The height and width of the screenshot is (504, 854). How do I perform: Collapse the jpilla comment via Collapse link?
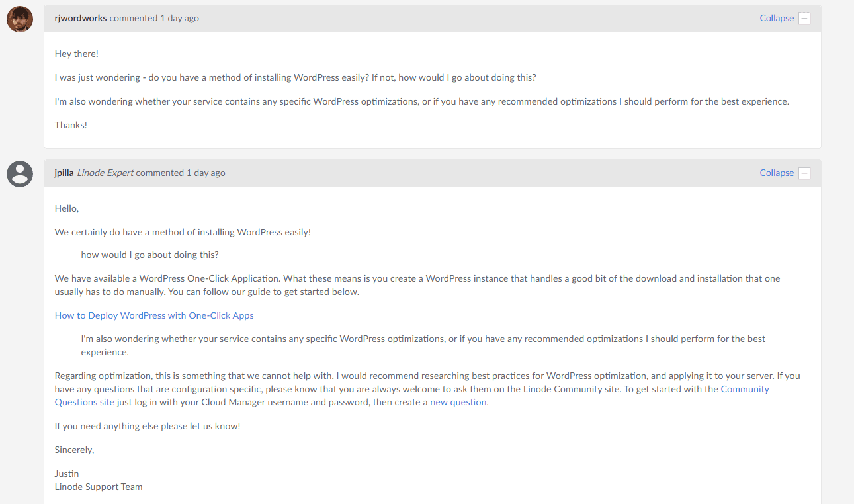(777, 173)
